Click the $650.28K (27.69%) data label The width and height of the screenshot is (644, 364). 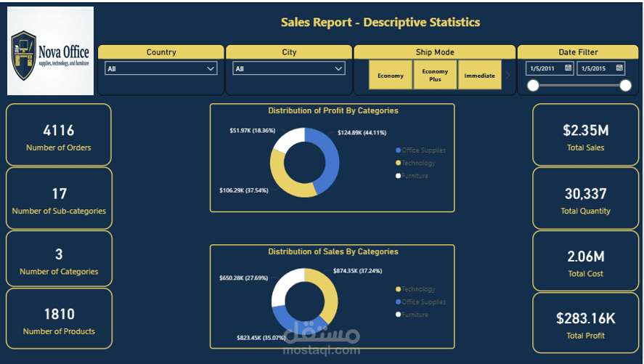(243, 278)
